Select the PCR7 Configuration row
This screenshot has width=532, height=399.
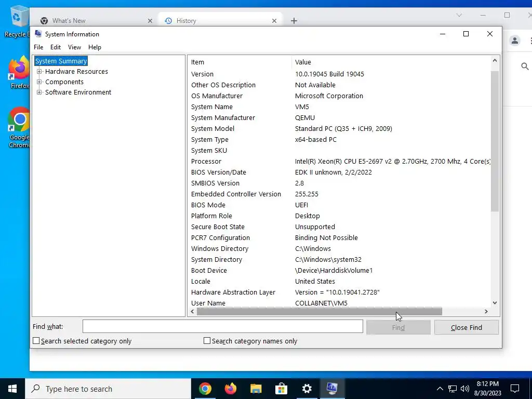click(339, 238)
